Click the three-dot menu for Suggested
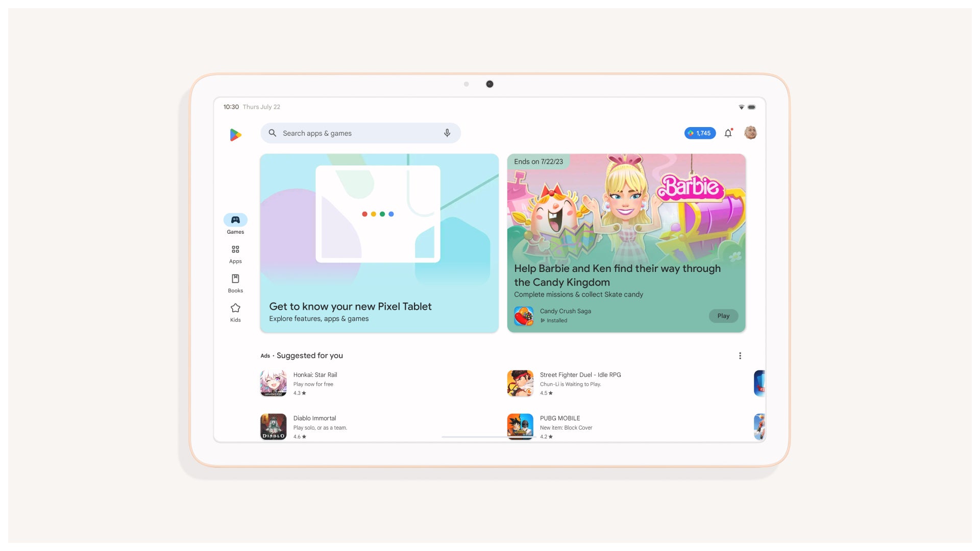980x551 pixels. click(740, 355)
